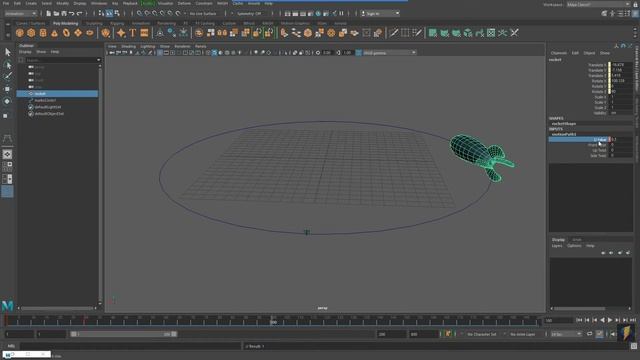The height and width of the screenshot is (360, 640).
Task: Create a polygon torus from the shelf
Action: [66, 33]
